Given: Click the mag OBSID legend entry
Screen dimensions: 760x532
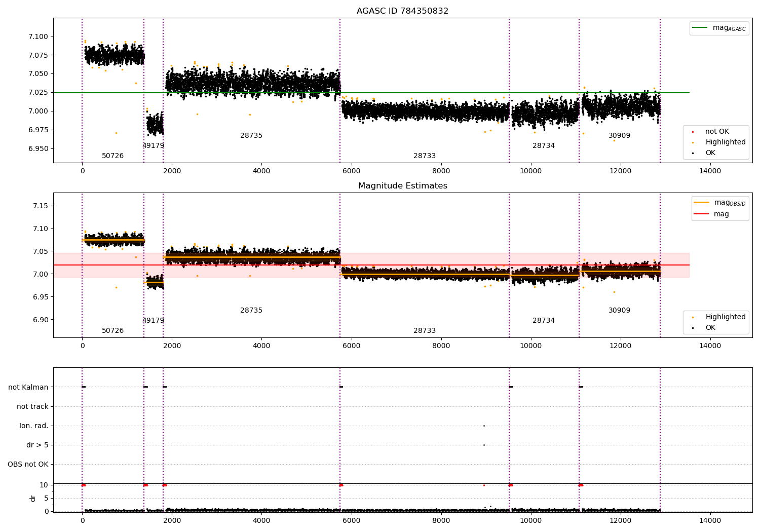Looking at the screenshot, I should click(720, 203).
